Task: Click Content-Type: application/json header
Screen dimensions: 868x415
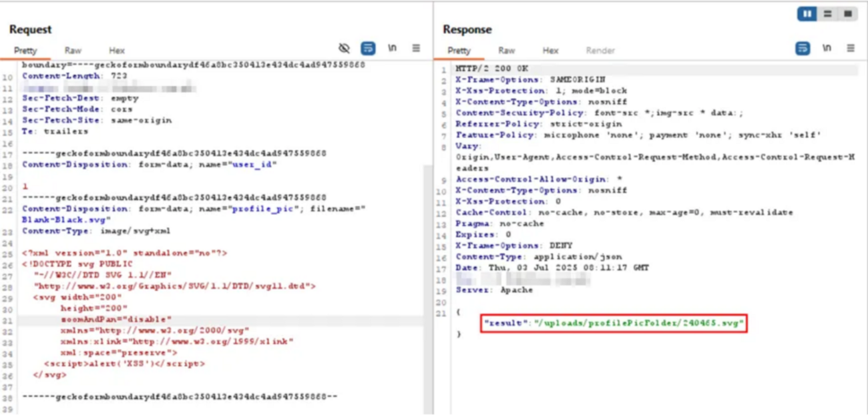Action: tap(538, 256)
